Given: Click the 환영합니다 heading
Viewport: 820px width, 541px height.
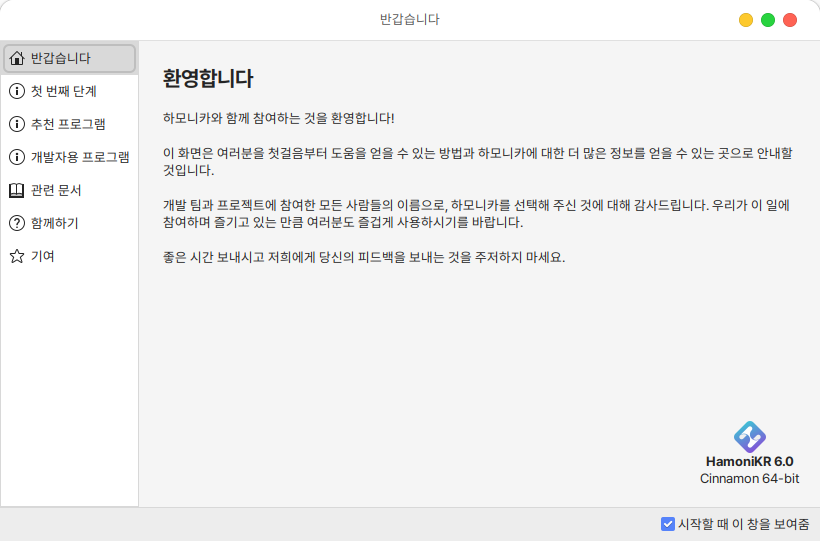Looking at the screenshot, I should pyautogui.click(x=208, y=79).
